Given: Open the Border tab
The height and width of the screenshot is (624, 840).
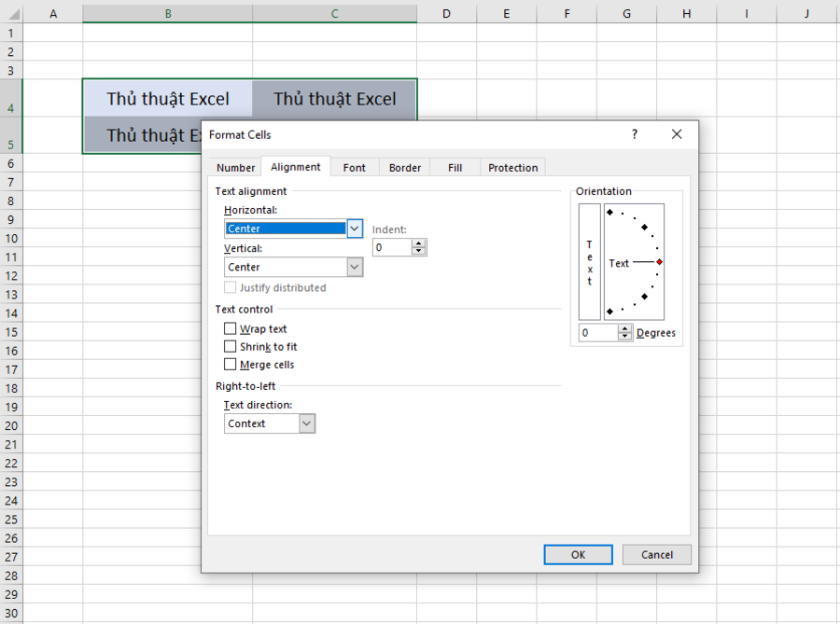Looking at the screenshot, I should (404, 168).
